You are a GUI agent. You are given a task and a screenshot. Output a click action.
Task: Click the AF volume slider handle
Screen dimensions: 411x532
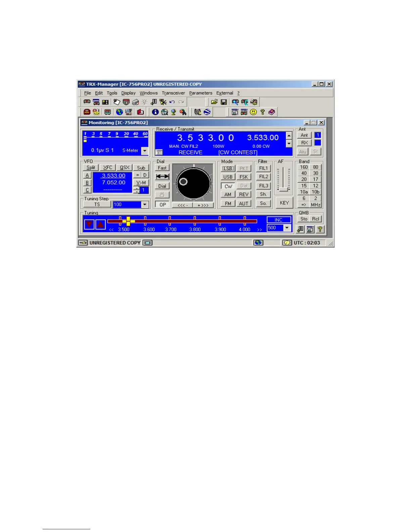click(x=284, y=189)
